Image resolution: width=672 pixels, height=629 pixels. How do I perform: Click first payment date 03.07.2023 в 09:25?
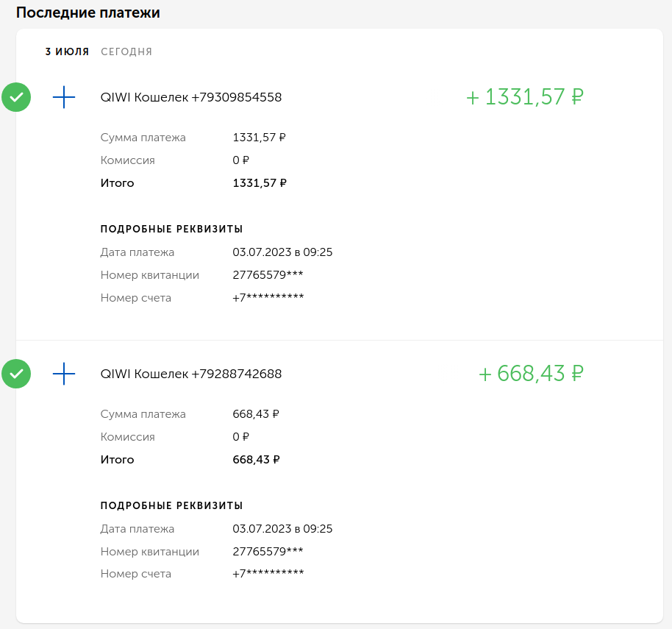click(282, 252)
